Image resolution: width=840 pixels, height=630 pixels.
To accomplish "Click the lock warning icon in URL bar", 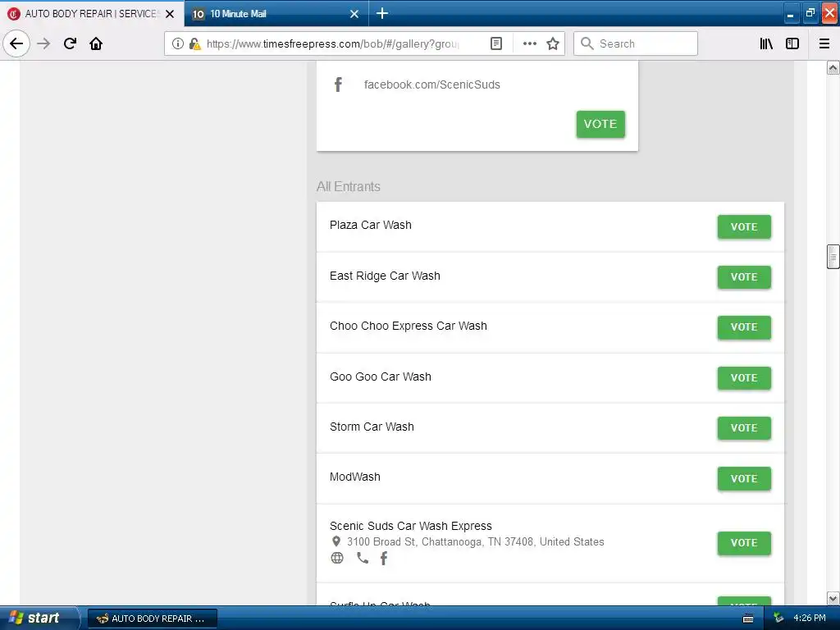I will 194,43.
